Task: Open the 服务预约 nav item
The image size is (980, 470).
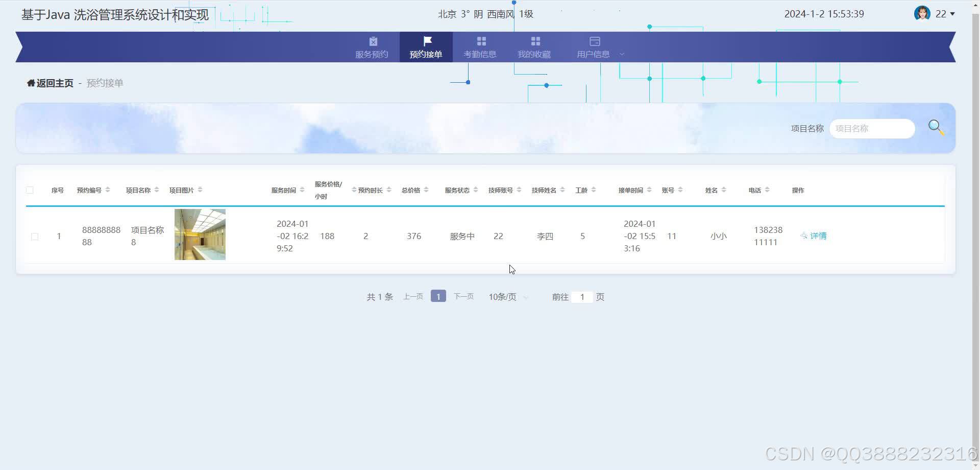Action: coord(372,47)
